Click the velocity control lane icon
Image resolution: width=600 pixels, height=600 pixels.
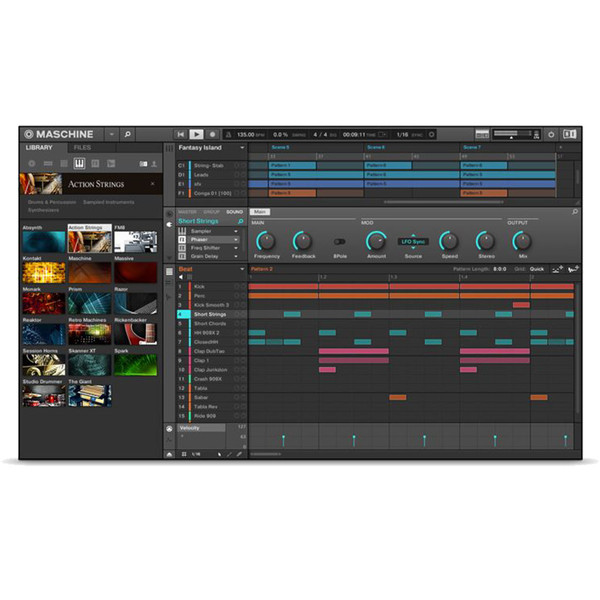[169, 429]
